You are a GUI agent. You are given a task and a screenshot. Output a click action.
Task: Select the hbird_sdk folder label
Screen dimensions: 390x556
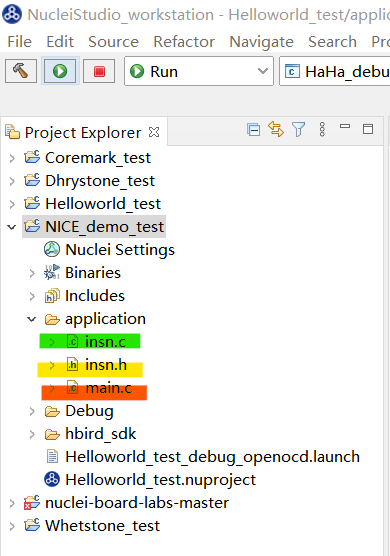101,434
